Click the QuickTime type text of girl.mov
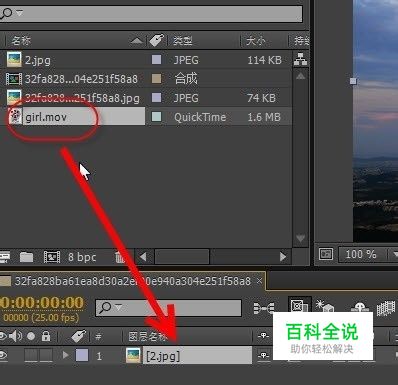The height and width of the screenshot is (385, 398). [200, 117]
